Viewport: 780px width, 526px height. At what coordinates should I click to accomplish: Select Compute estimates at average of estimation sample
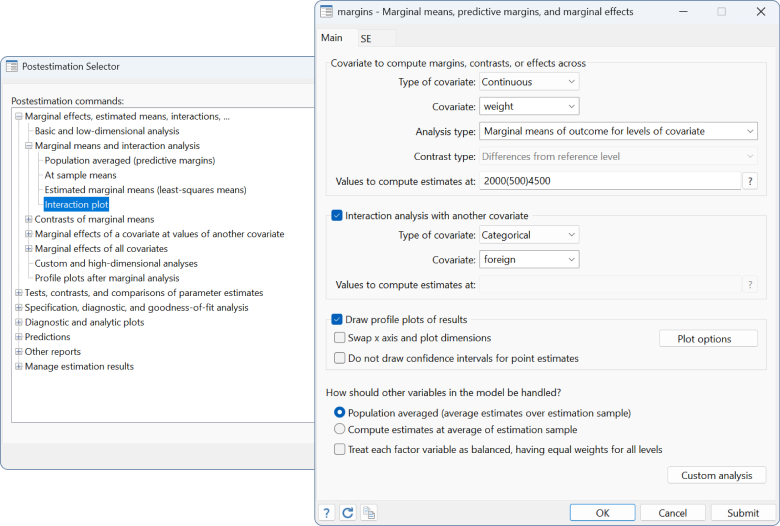coord(340,429)
